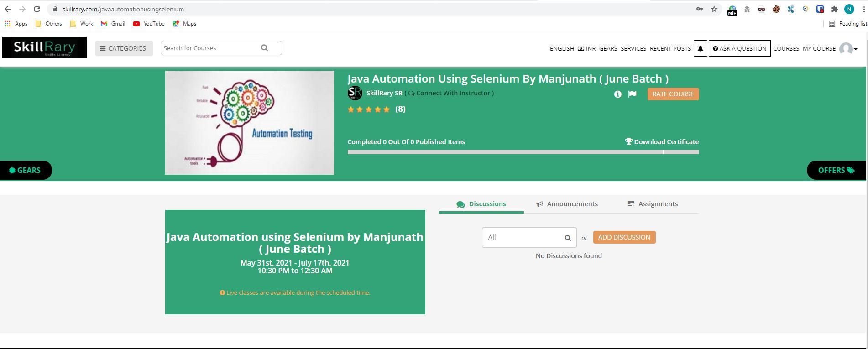The height and width of the screenshot is (349, 868).
Task: Open the saved passwords key icon
Action: tap(700, 9)
